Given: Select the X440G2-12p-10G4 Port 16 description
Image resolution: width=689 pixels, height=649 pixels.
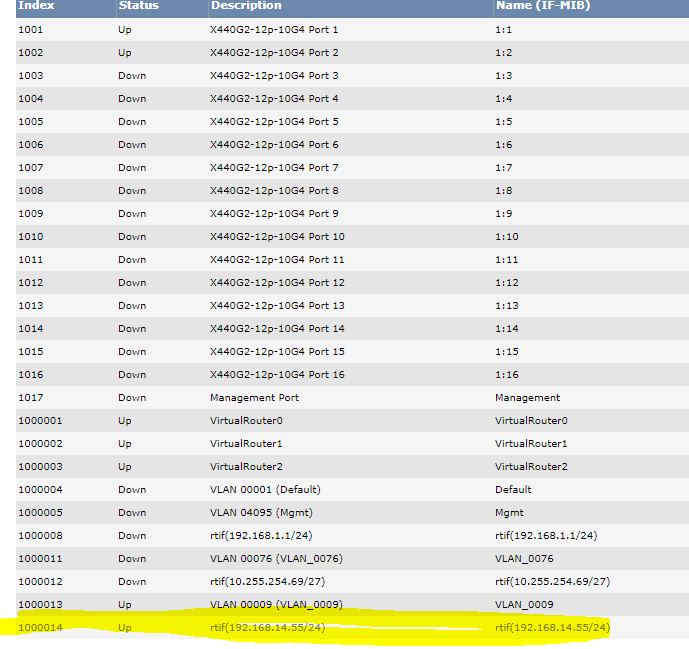Looking at the screenshot, I should (277, 375).
